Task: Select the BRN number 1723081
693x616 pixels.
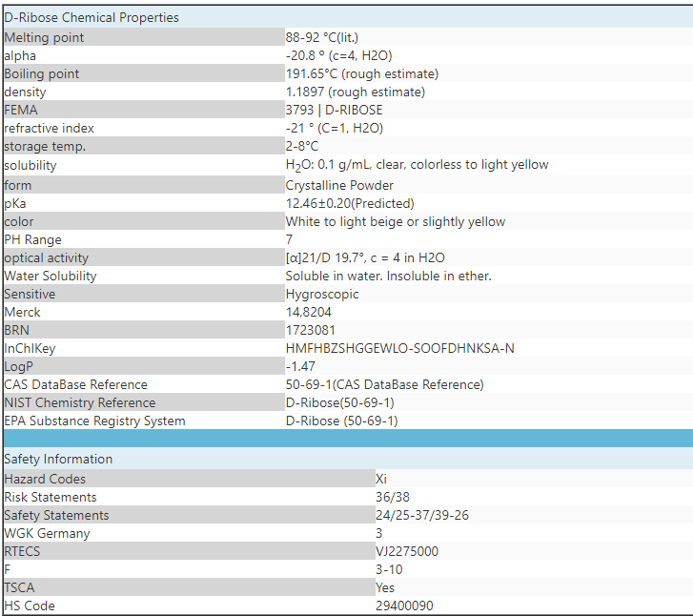Action: click(310, 330)
